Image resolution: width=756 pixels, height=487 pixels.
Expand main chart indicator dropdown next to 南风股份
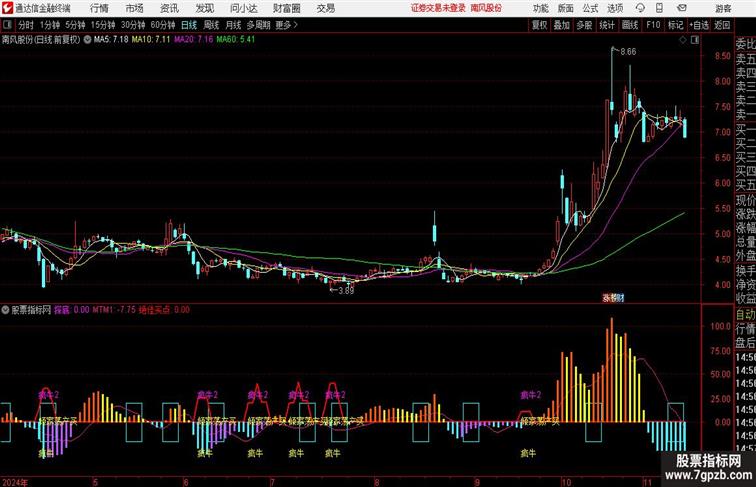pos(87,40)
